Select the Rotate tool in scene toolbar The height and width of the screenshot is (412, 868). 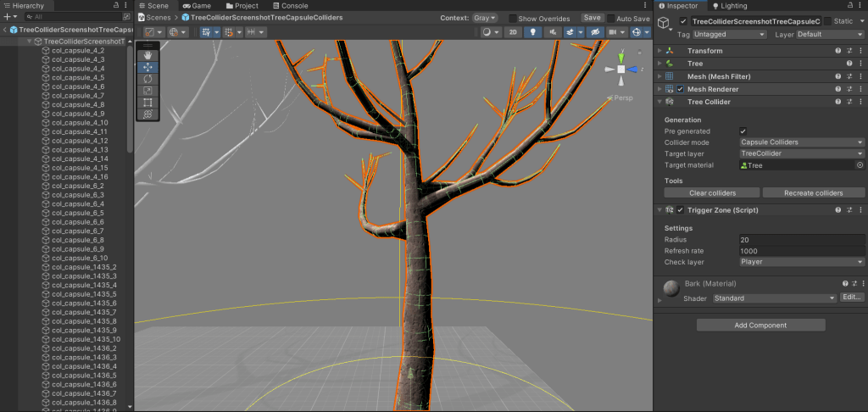tap(148, 78)
